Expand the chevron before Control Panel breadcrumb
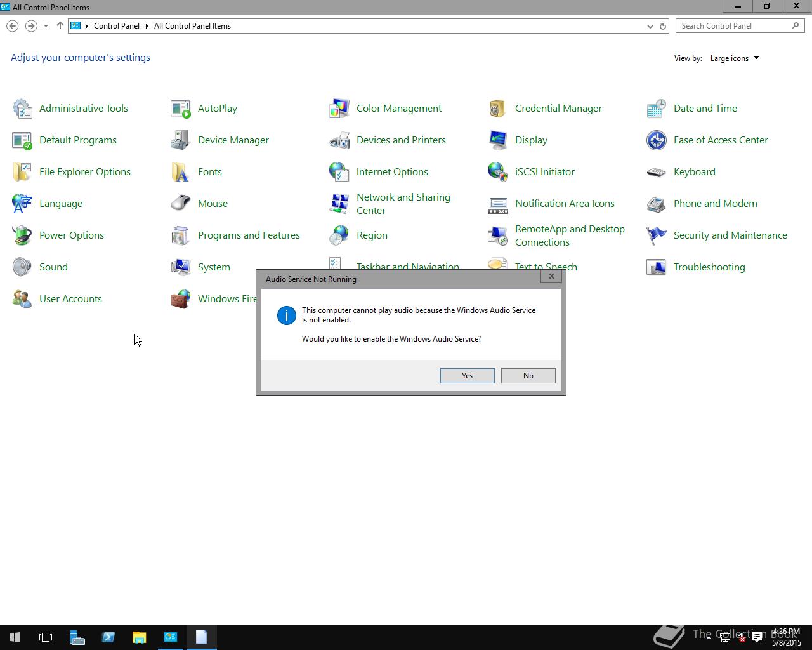Viewport: 812px width, 650px height. pos(87,26)
